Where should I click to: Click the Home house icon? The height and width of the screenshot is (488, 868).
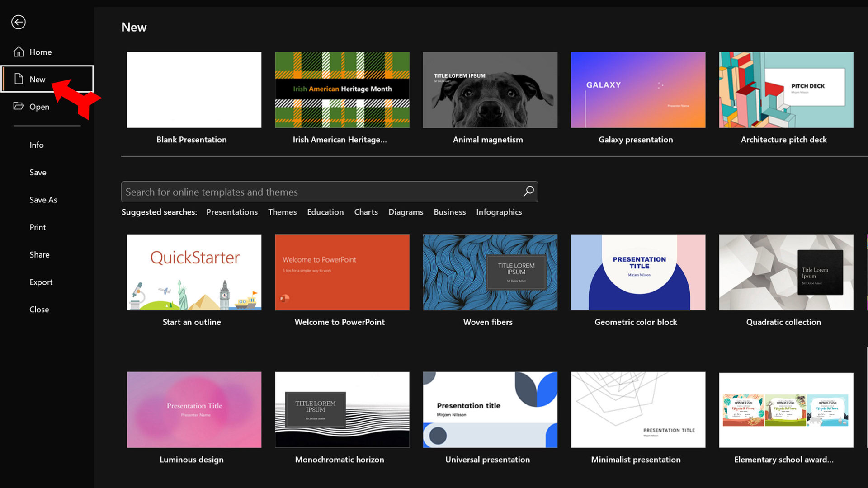pyautogui.click(x=19, y=52)
